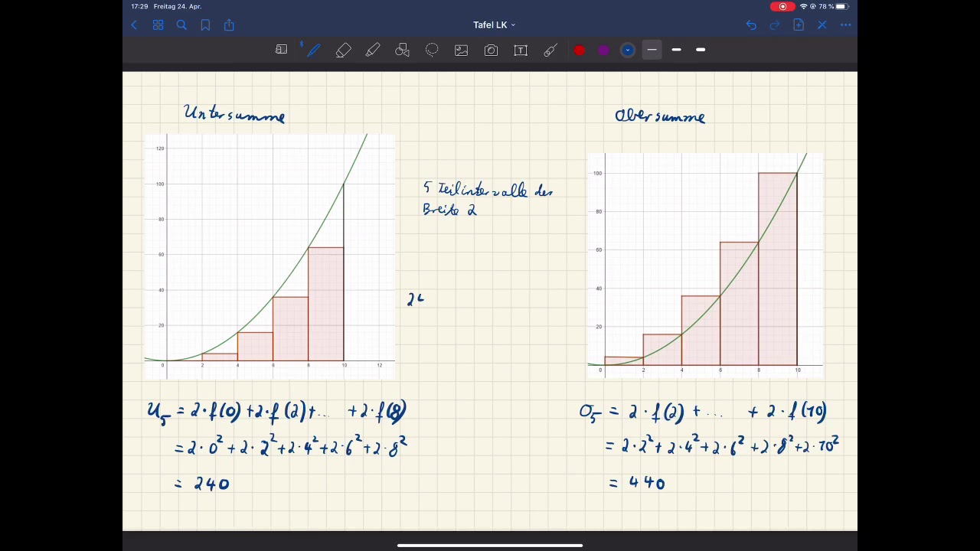980x551 pixels.
Task: Select the Shapes tool
Action: pos(403,50)
